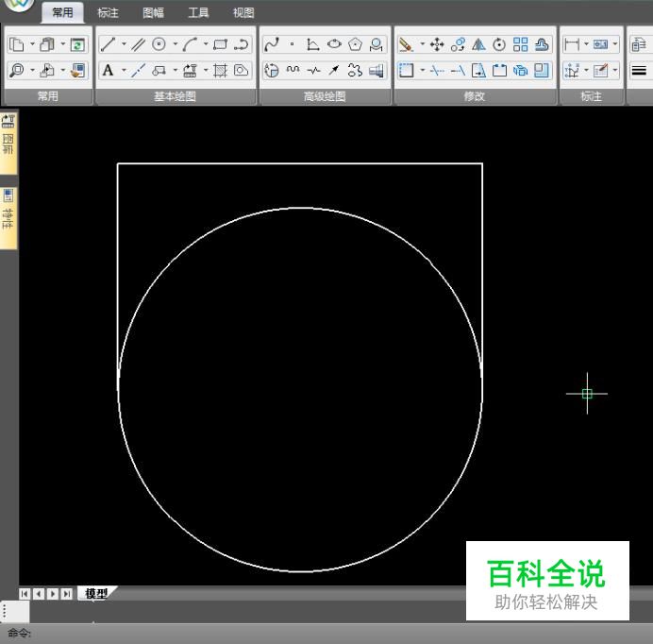The width and height of the screenshot is (653, 644).
Task: Select the Erase tool
Action: point(406,44)
